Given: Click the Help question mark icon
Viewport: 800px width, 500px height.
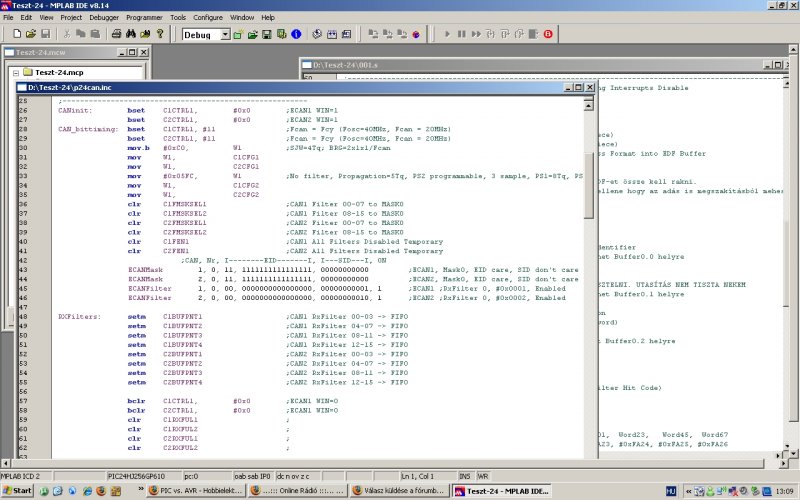Looking at the screenshot, I should 160,34.
